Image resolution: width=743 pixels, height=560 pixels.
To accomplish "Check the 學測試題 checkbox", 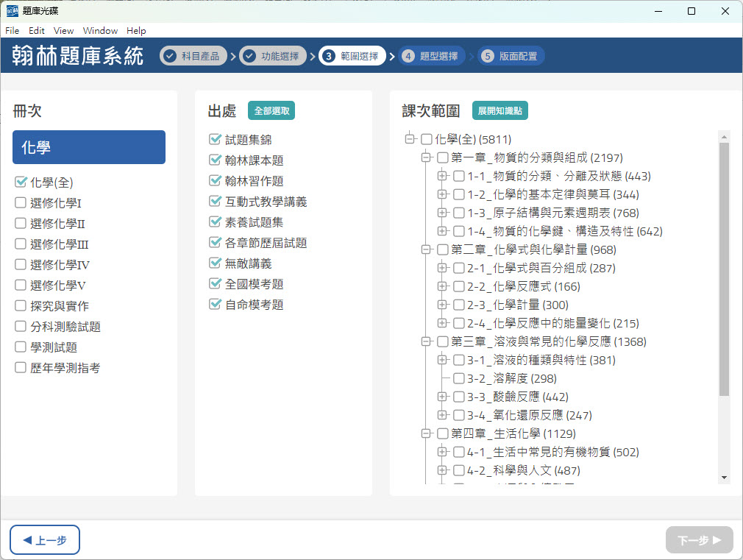I will click(x=21, y=347).
